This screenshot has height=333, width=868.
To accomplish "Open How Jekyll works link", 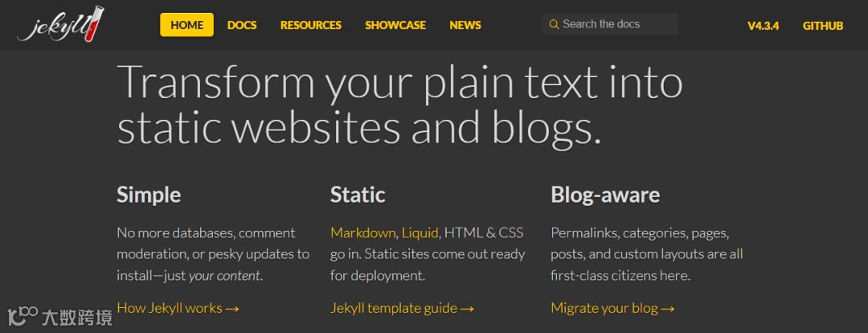I will pyautogui.click(x=178, y=308).
